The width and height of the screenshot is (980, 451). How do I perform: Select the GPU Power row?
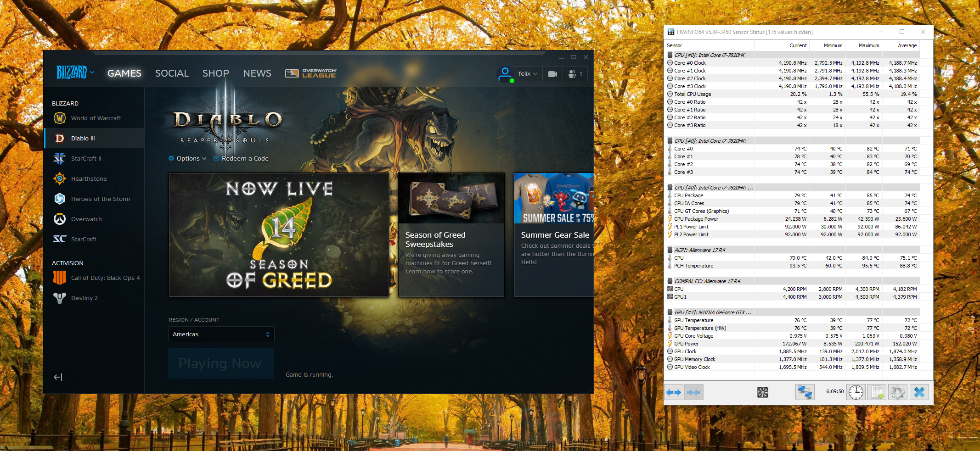[x=792, y=344]
